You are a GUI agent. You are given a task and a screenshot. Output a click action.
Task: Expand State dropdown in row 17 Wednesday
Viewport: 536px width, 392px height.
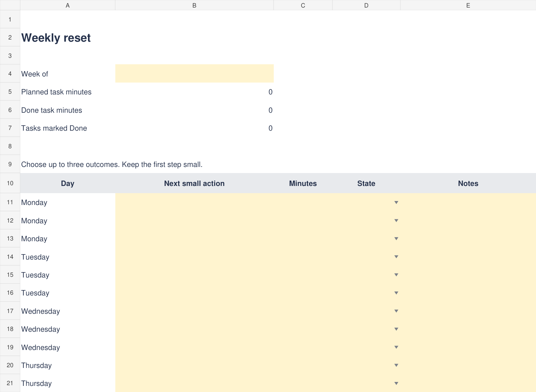[x=396, y=311]
